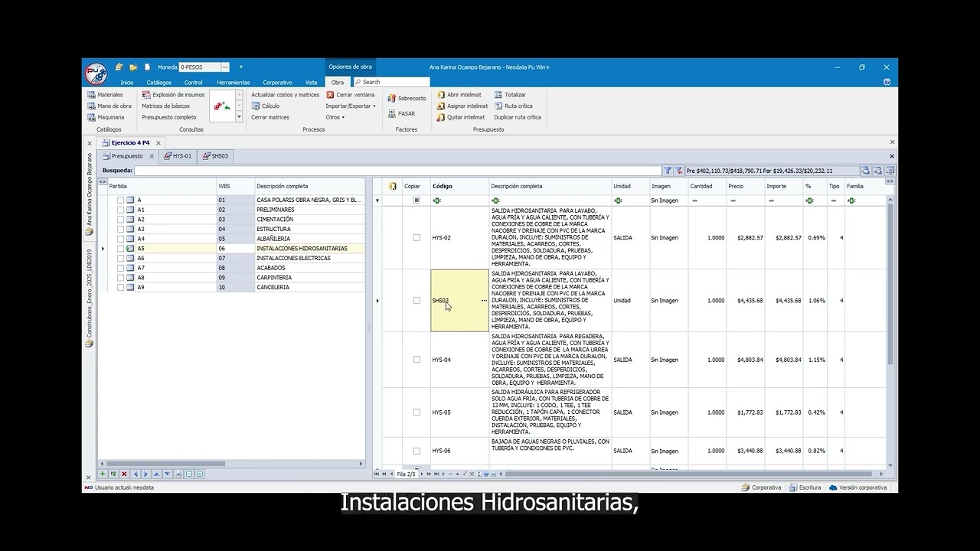Screen dimensions: 980x551
Task: Open the Catálogos ribbon tab
Action: tap(159, 83)
